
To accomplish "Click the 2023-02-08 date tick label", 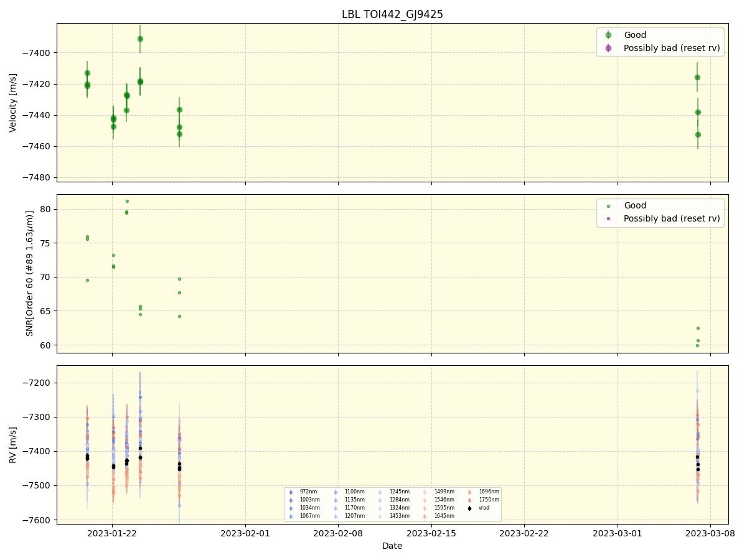I will [x=338, y=533].
